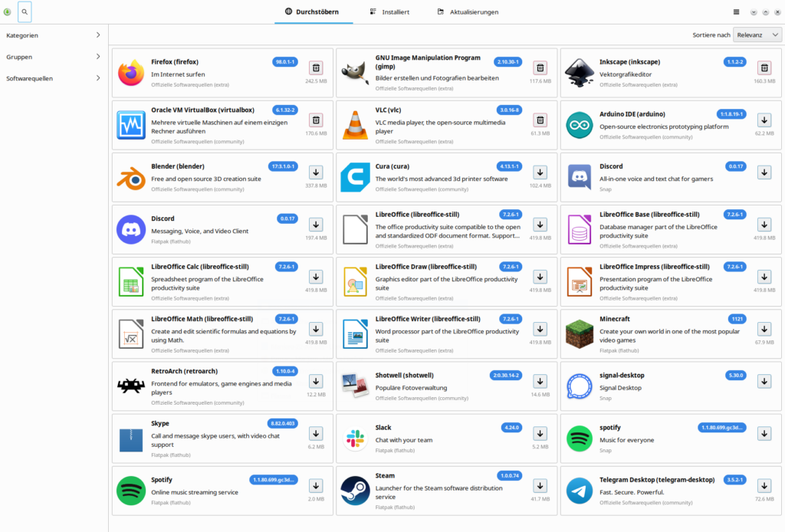The height and width of the screenshot is (532, 785).
Task: Click the LibreOffice Calc spreadsheet icon
Action: 131,282
